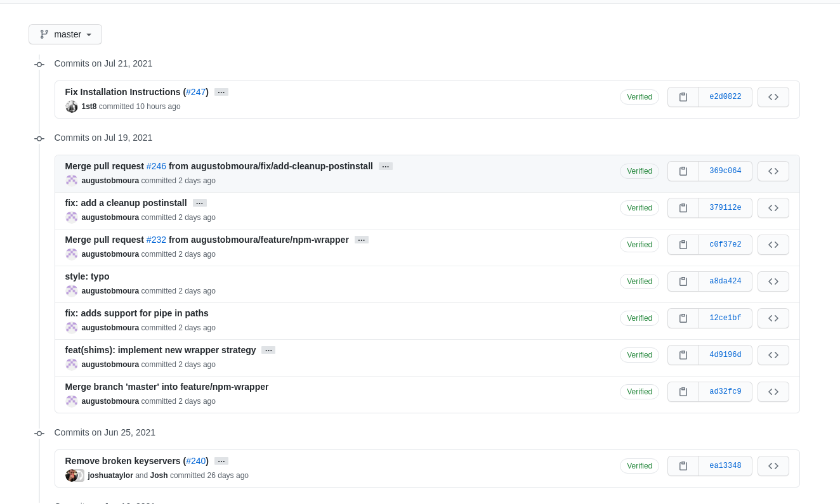View profile of committer augustobmoura
840x504 pixels.
[x=110, y=180]
